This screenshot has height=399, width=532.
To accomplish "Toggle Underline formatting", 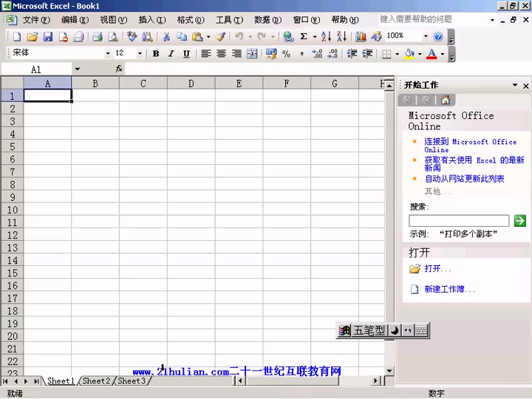I will tap(186, 54).
